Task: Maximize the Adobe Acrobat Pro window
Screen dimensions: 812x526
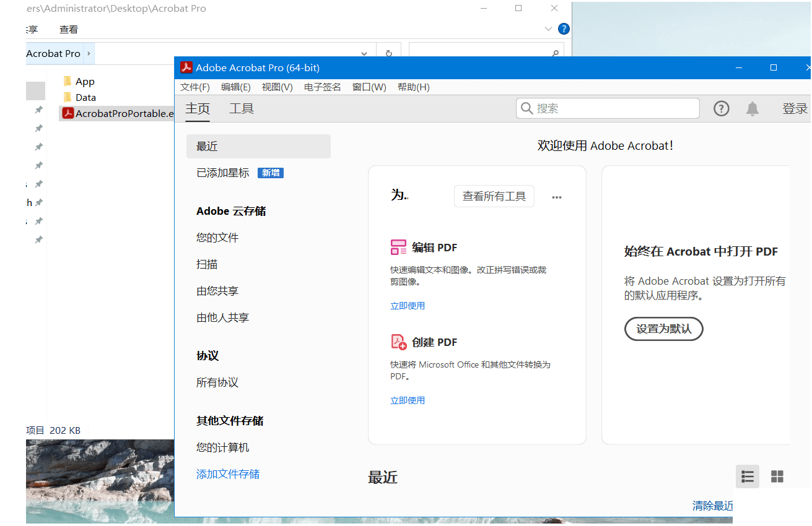Action: click(774, 67)
